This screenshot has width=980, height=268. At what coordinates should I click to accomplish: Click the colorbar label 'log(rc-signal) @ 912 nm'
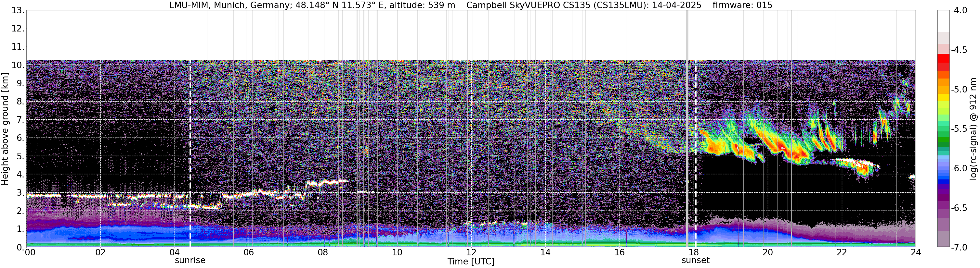tap(973, 129)
